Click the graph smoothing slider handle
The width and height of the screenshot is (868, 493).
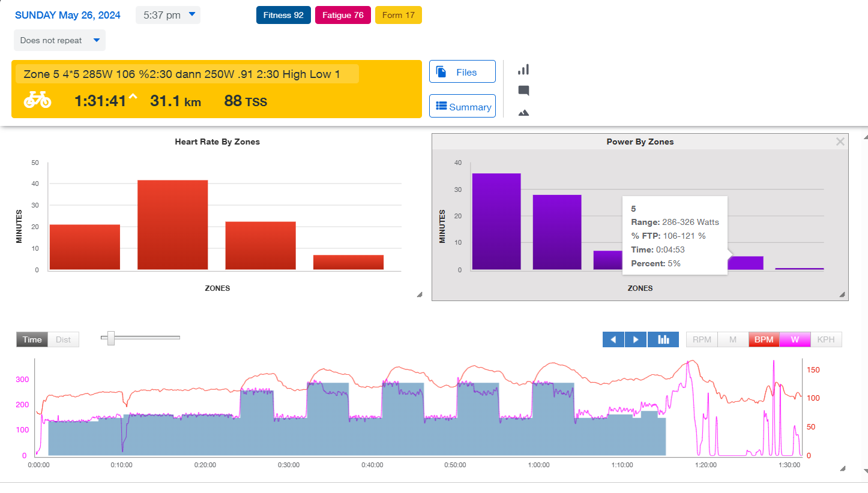tap(111, 338)
